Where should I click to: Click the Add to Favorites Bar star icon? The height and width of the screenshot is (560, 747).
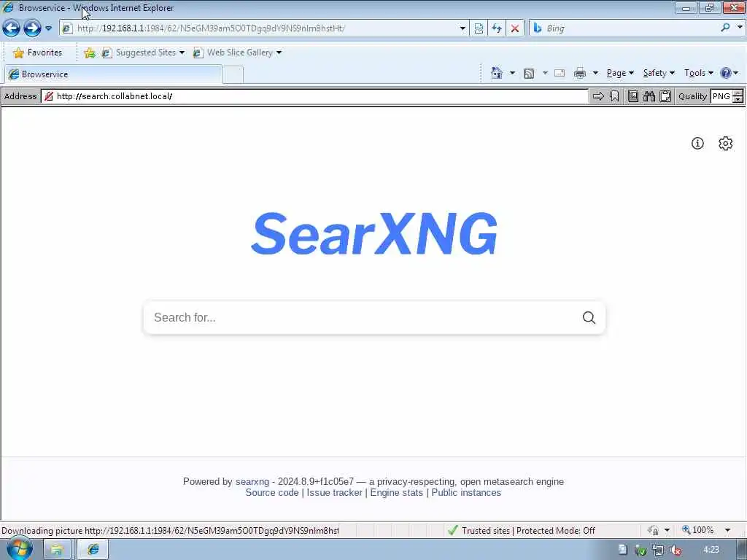[x=89, y=52]
